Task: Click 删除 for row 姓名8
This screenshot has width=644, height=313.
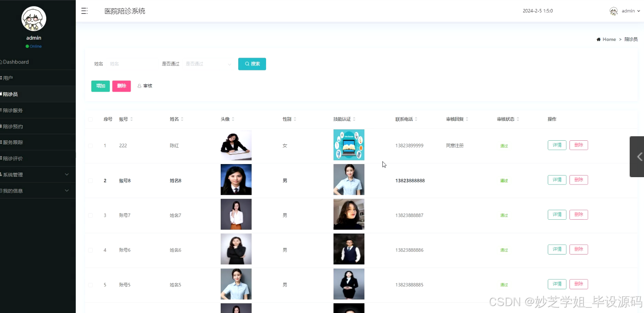Action: 578,180
